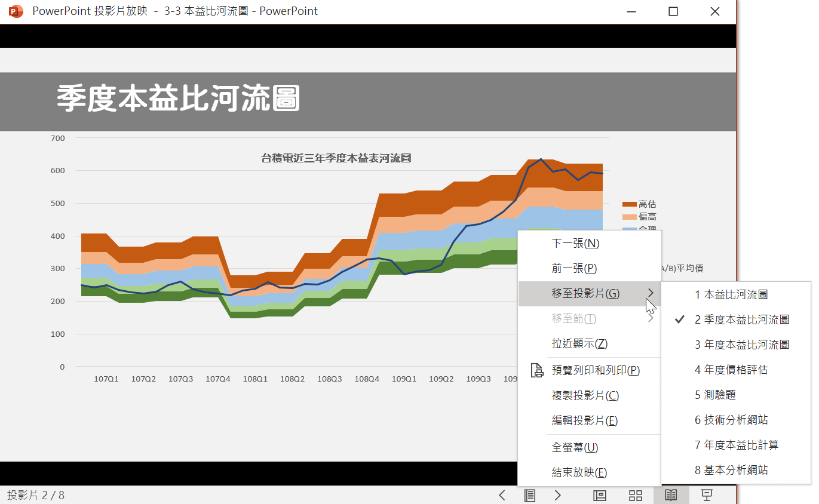Switch to 全螢幕(U) full screen
The width and height of the screenshot is (819, 504).
[x=590, y=447]
